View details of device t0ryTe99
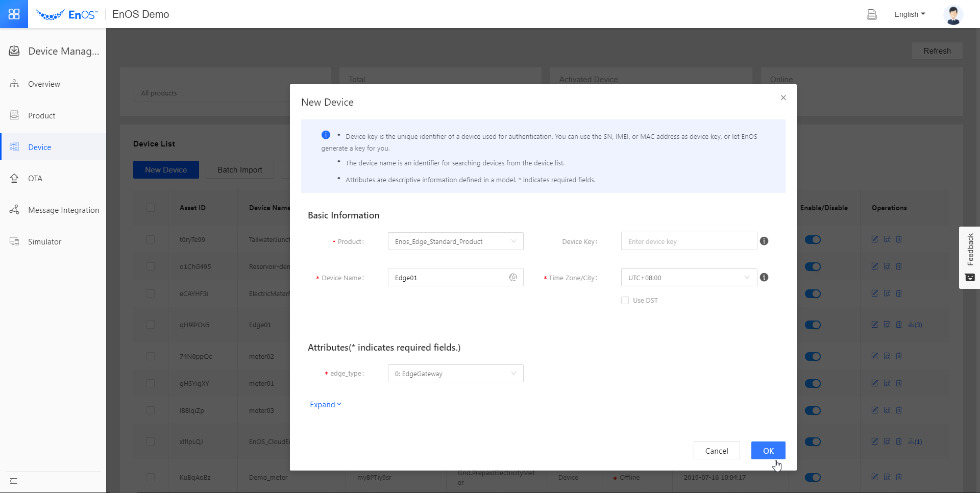The height and width of the screenshot is (493, 980). [887, 239]
